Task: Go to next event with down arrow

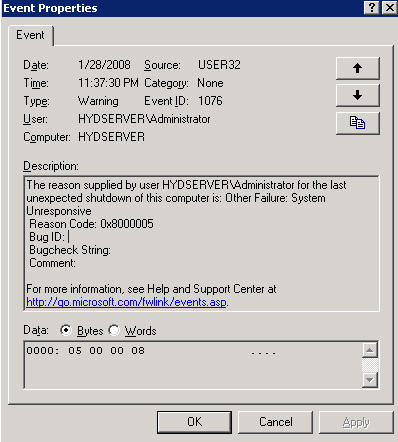Action: 358,95
